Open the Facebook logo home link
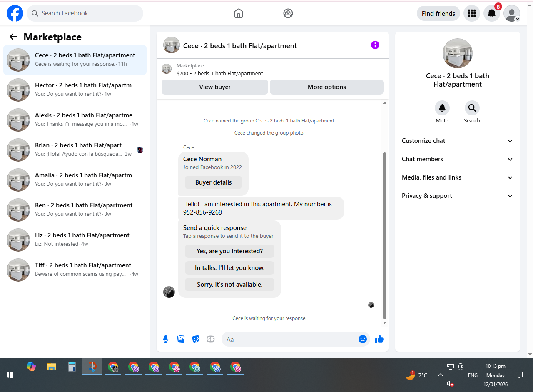 (15, 13)
